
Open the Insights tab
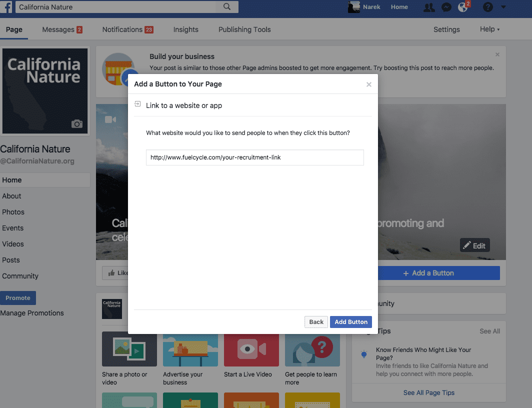click(x=186, y=29)
